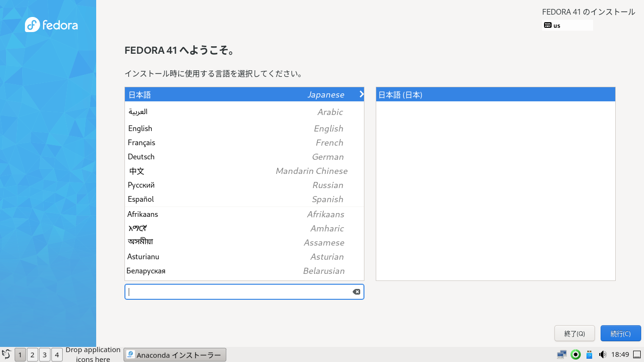The width and height of the screenshot is (644, 362).
Task: Select the Amharic language row
Action: [x=244, y=228]
